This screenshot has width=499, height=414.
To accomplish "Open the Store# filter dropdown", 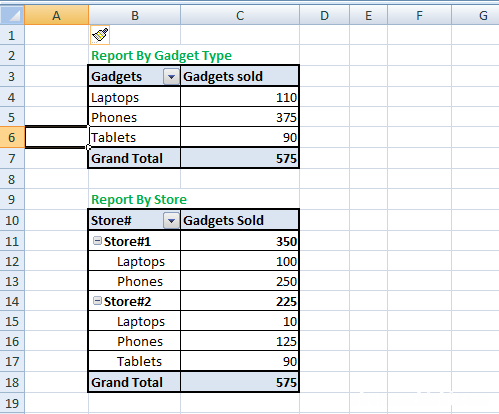I will 171,221.
